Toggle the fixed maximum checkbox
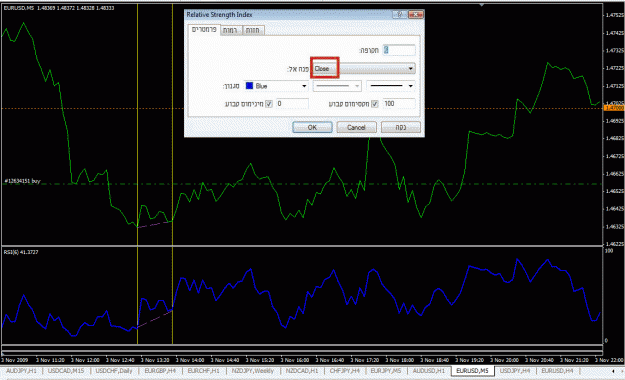625x380 pixels. 375,104
